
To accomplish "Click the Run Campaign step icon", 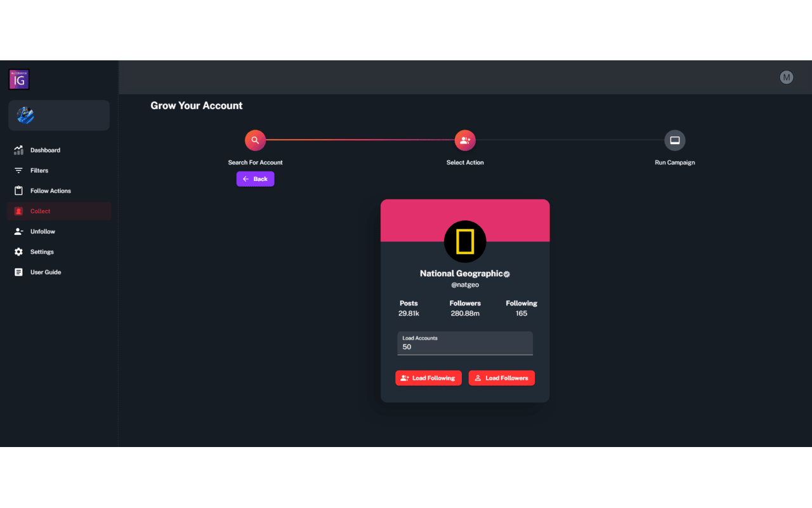I will [675, 140].
